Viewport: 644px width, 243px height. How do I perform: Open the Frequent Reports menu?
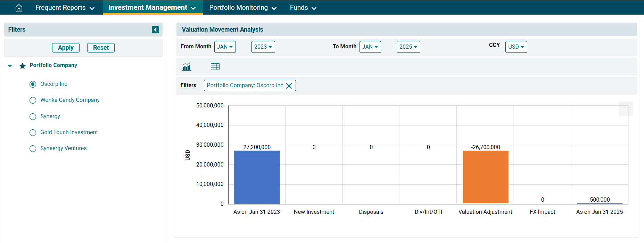coord(65,8)
